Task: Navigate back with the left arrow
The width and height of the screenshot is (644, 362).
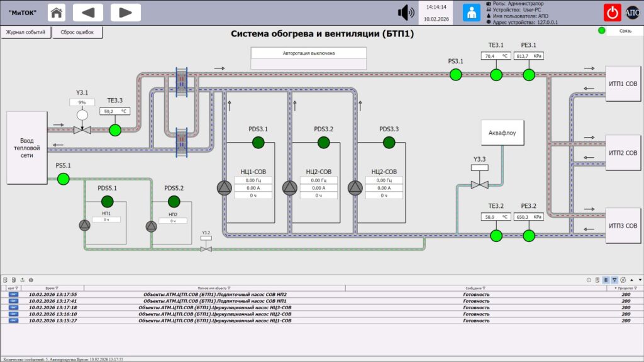Action: click(x=88, y=13)
